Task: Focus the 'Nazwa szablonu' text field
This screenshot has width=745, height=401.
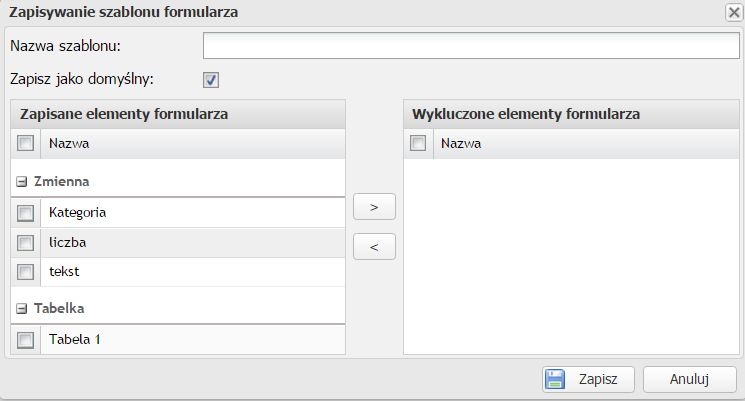Action: click(x=470, y=46)
